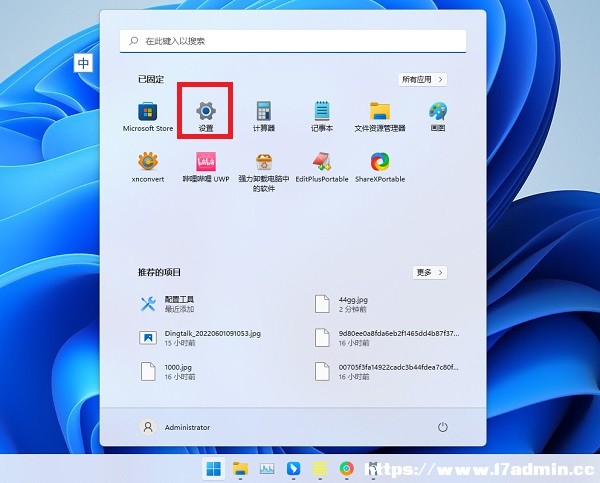
Task: Click the 更多 more button
Action: click(x=430, y=273)
